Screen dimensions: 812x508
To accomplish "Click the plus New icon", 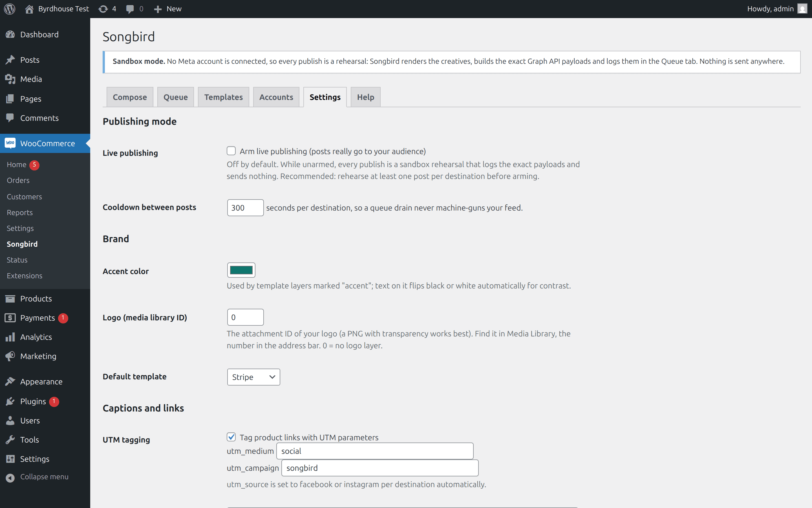I will pos(158,9).
